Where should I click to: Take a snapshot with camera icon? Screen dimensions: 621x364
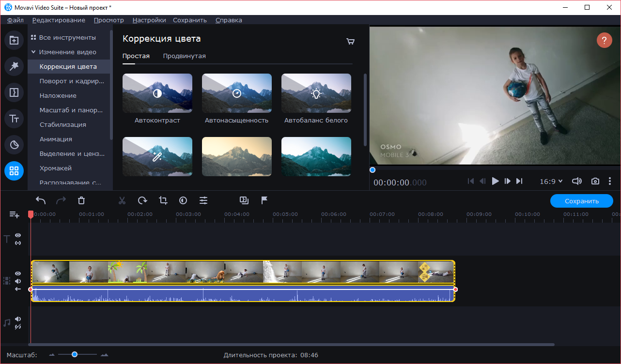[x=595, y=181]
